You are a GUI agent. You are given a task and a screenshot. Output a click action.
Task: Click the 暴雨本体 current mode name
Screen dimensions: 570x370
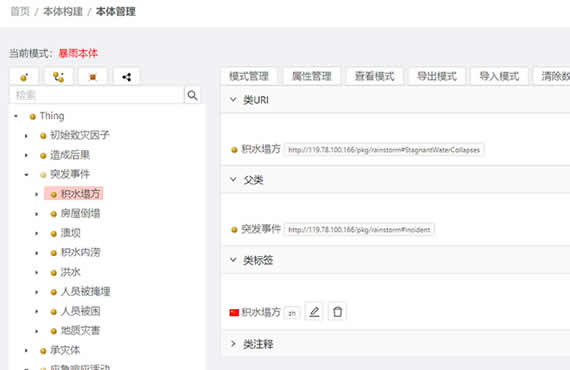[78, 53]
